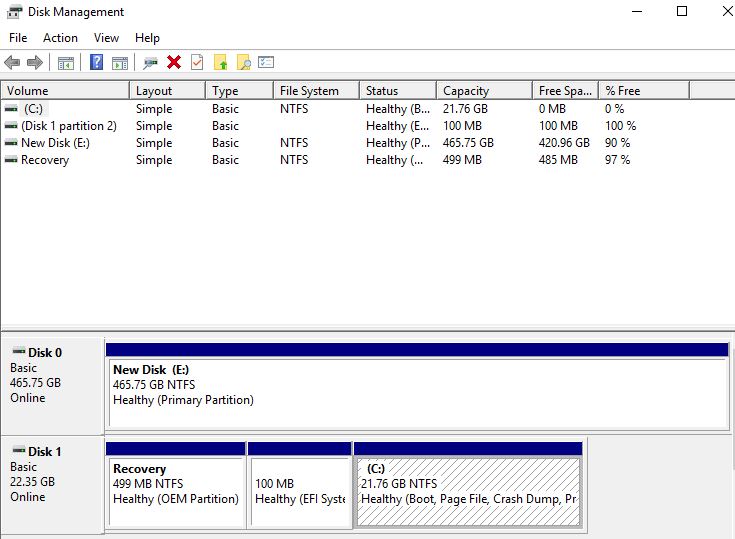Click the drive icon beside (C:) volume row
Image resolution: width=735 pixels, height=539 pixels.
tap(11, 109)
